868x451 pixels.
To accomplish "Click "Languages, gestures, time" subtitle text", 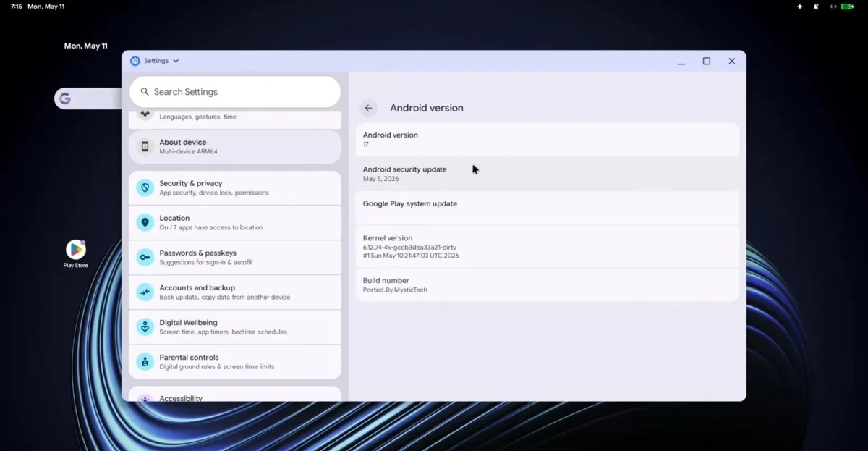I will [197, 117].
